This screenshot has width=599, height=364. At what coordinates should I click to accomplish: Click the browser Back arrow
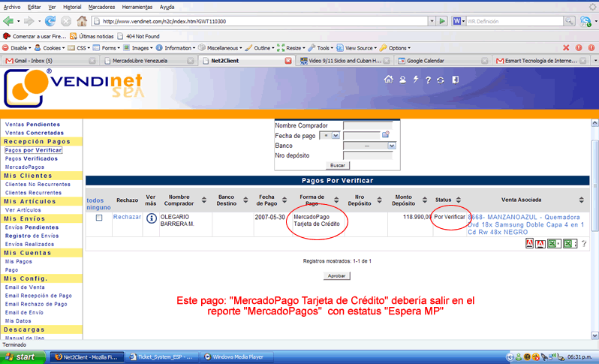tap(8, 21)
